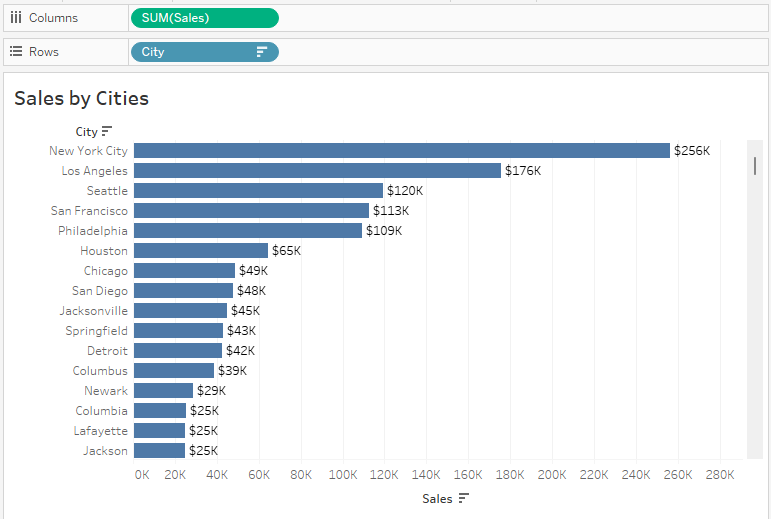The width and height of the screenshot is (771, 519).
Task: Click the sort icon beside the City header
Action: (x=107, y=131)
